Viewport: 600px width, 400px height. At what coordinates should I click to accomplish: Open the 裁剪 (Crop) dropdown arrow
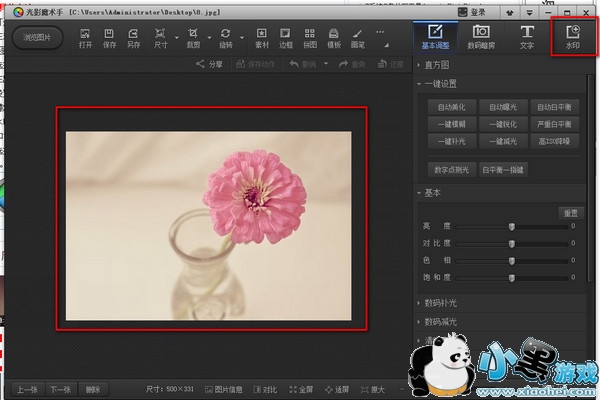[211, 39]
